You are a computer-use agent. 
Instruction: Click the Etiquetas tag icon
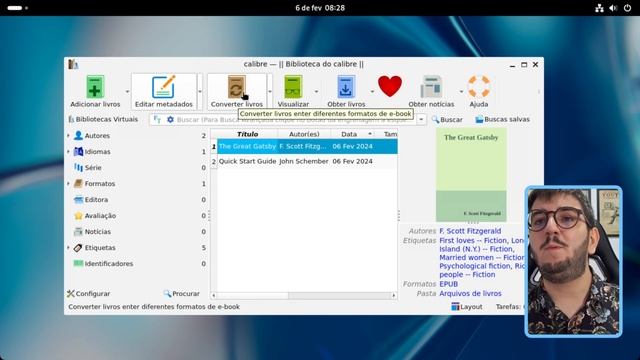(78, 247)
